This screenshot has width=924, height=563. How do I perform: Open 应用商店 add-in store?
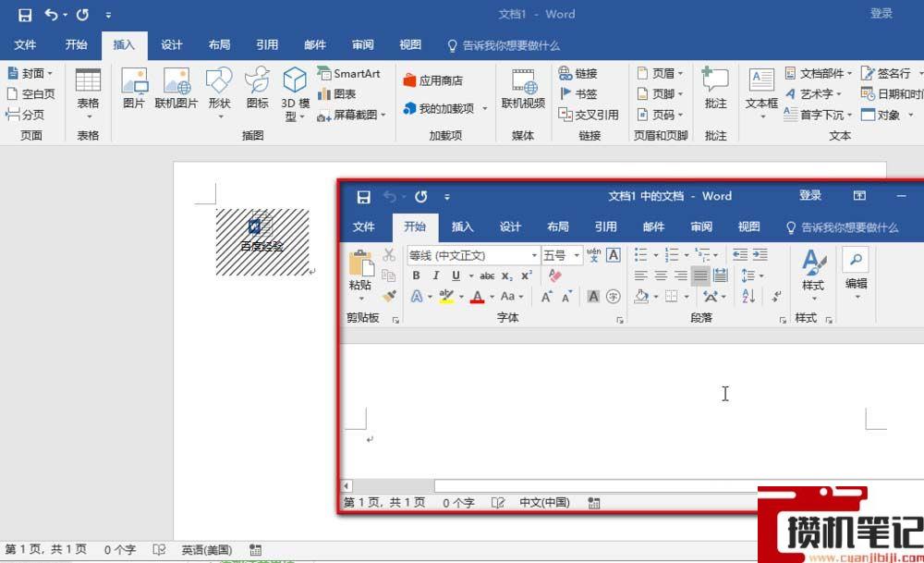[433, 80]
